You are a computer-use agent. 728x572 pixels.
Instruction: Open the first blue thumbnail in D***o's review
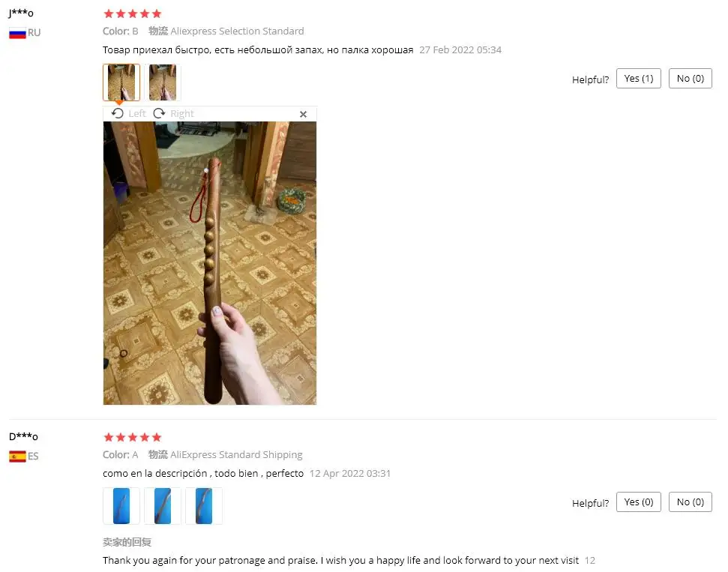click(121, 506)
